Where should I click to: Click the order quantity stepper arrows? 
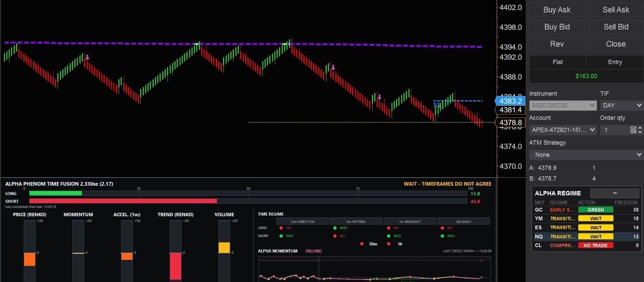click(640, 130)
